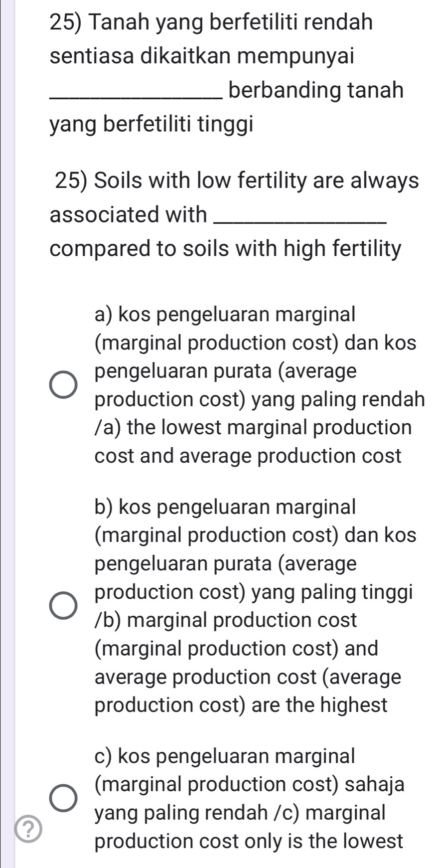Select the radio button for option b
Screen dimensions: 436x868
coord(64,606)
